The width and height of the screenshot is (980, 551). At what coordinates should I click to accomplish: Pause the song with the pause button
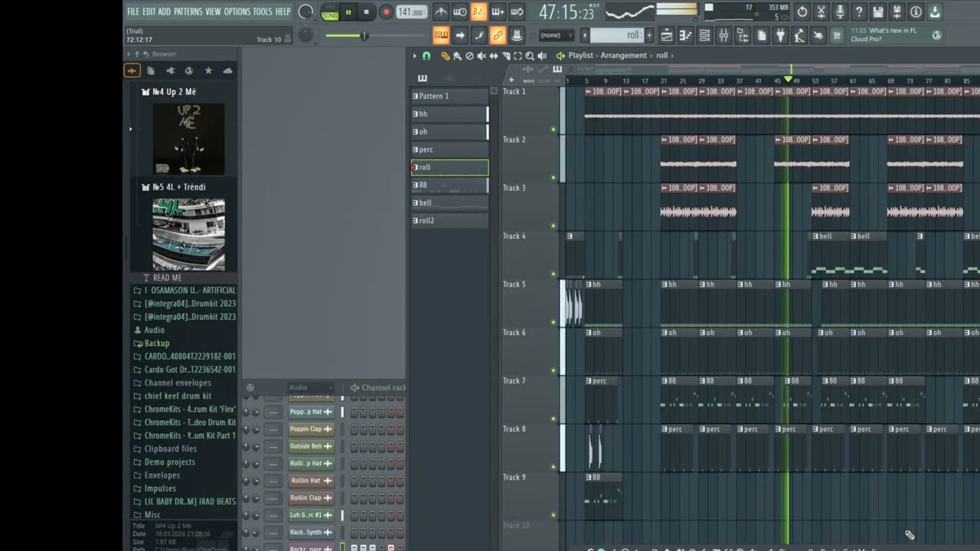[348, 11]
